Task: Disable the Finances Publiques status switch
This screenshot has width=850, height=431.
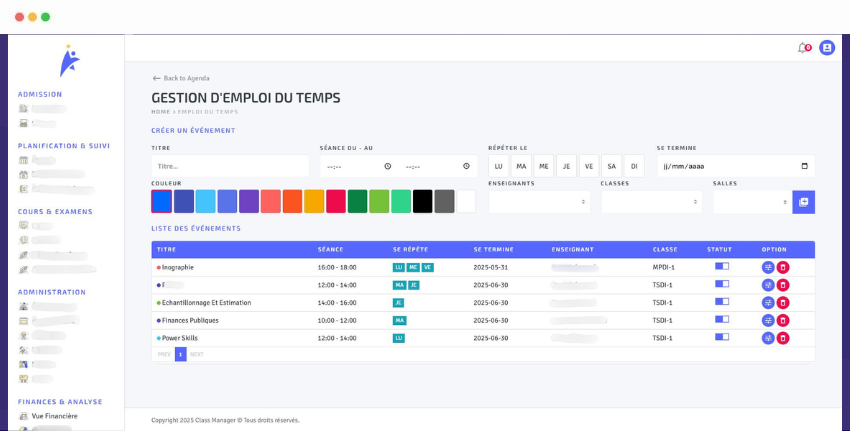Action: coord(722,319)
